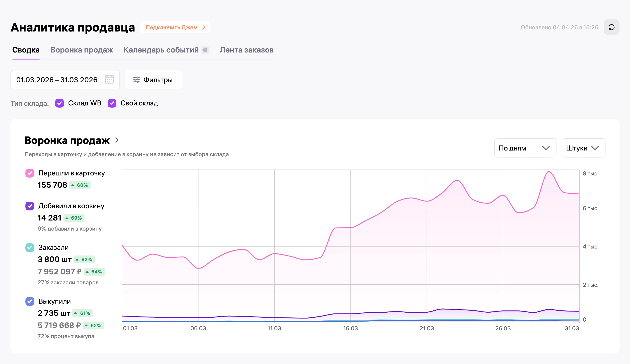Open the Лента заказов tab
Image resolution: width=630 pixels, height=364 pixels.
247,50
